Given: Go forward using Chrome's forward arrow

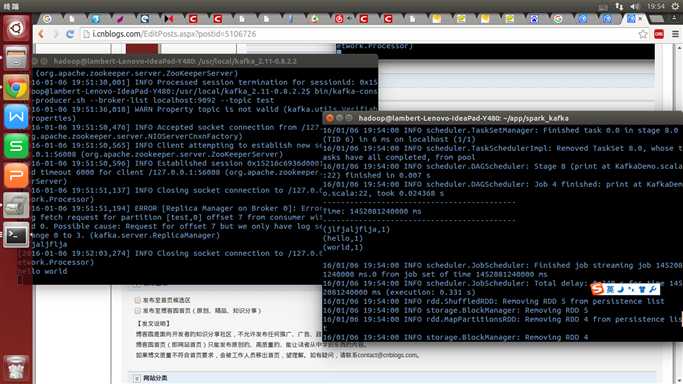Looking at the screenshot, I should pyautogui.click(x=55, y=34).
